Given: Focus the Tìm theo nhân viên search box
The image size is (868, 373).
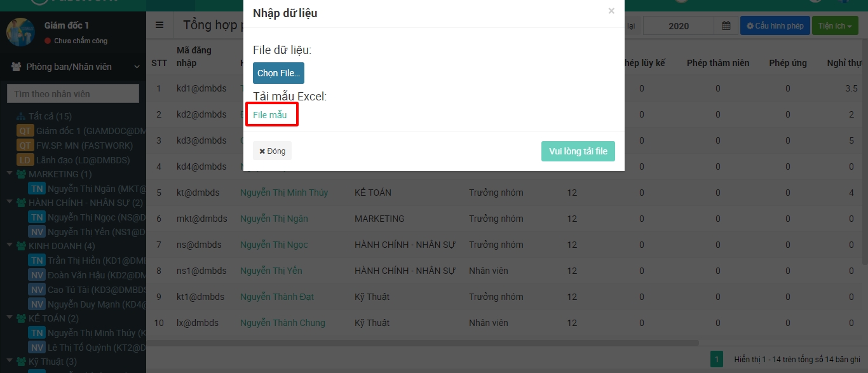Looking at the screenshot, I should point(72,94).
